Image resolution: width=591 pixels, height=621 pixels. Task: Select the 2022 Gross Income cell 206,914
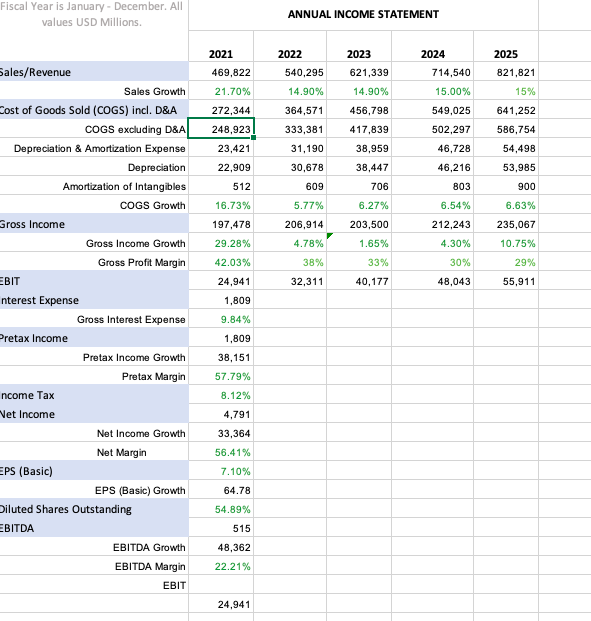[290, 224]
